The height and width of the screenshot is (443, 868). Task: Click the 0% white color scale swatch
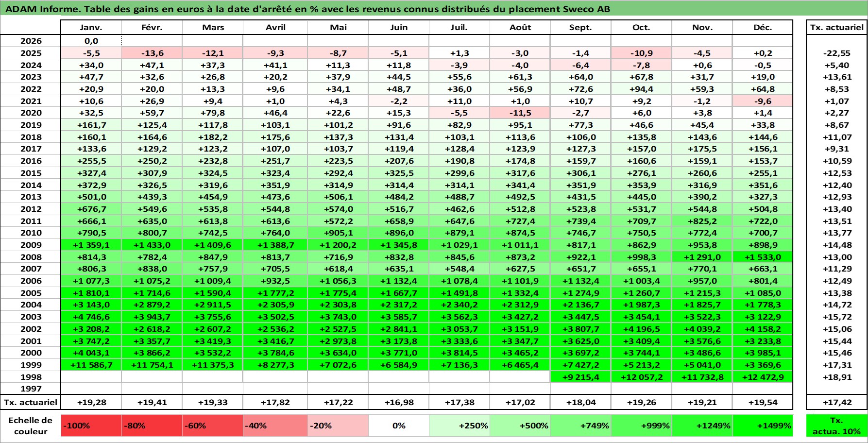coord(399,426)
